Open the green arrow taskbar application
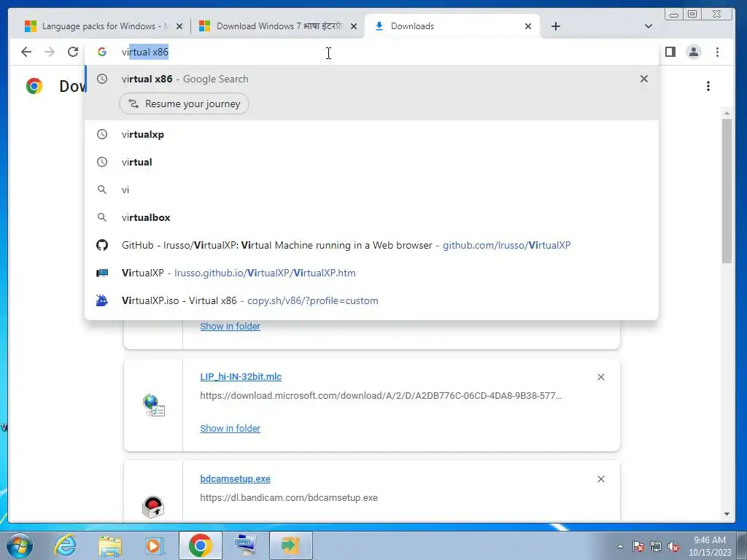The image size is (747, 560). (x=290, y=545)
